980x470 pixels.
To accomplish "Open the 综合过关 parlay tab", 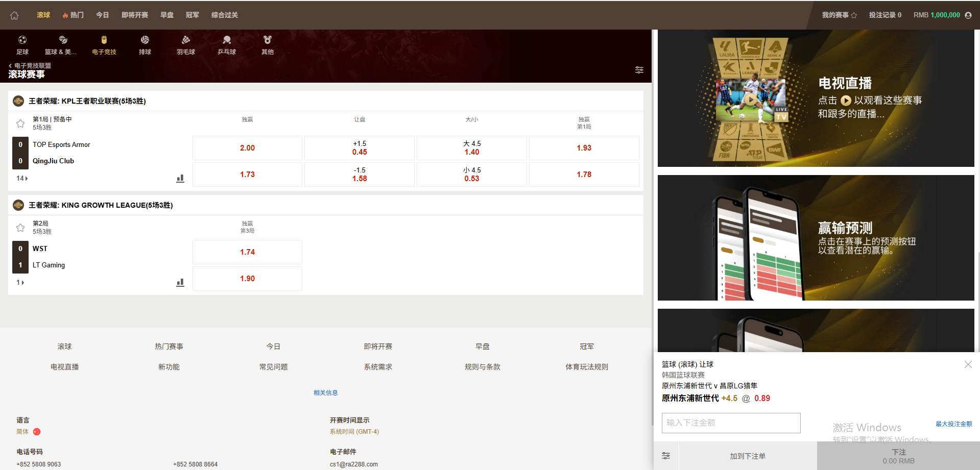I will [x=225, y=15].
